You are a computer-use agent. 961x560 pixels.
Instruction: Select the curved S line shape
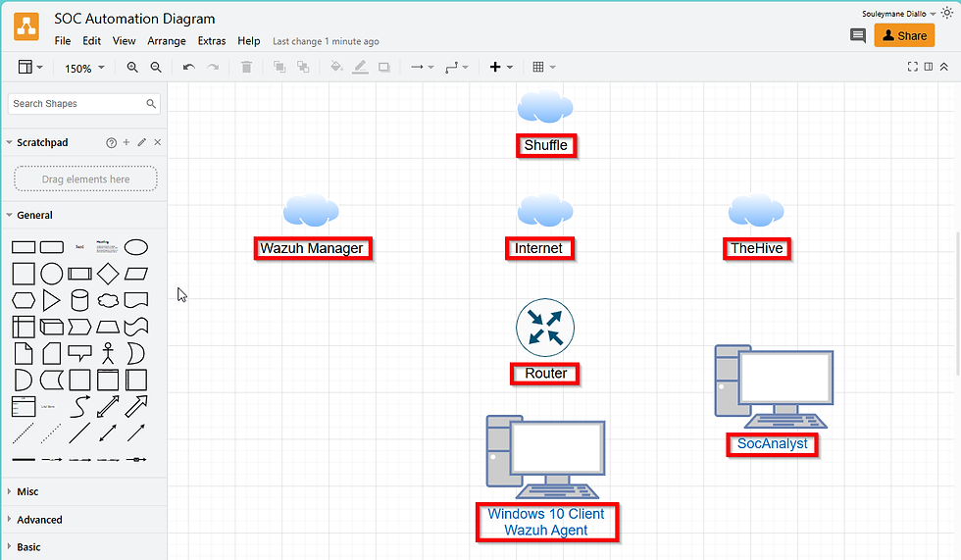point(79,406)
